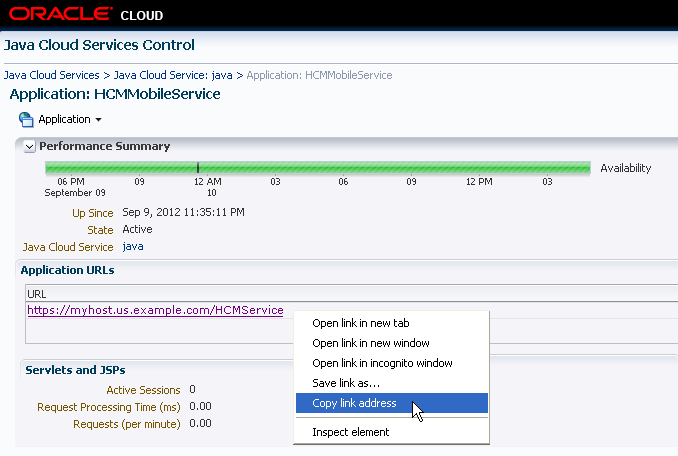Click the Availability label
The image size is (678, 456).
[626, 168]
